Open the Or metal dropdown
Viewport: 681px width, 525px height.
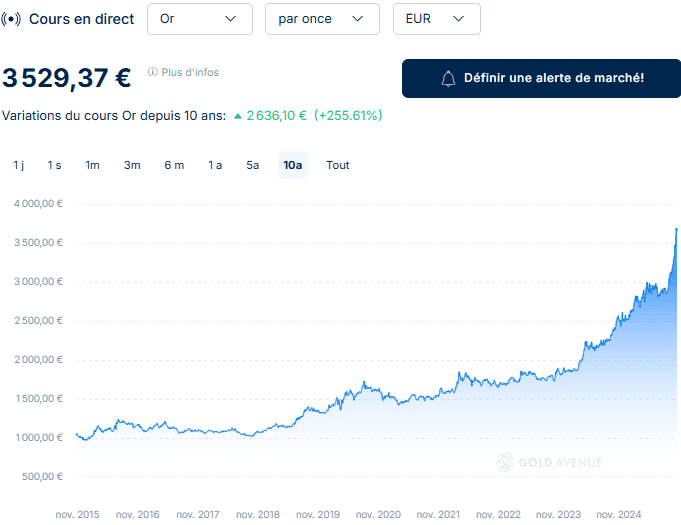click(199, 19)
